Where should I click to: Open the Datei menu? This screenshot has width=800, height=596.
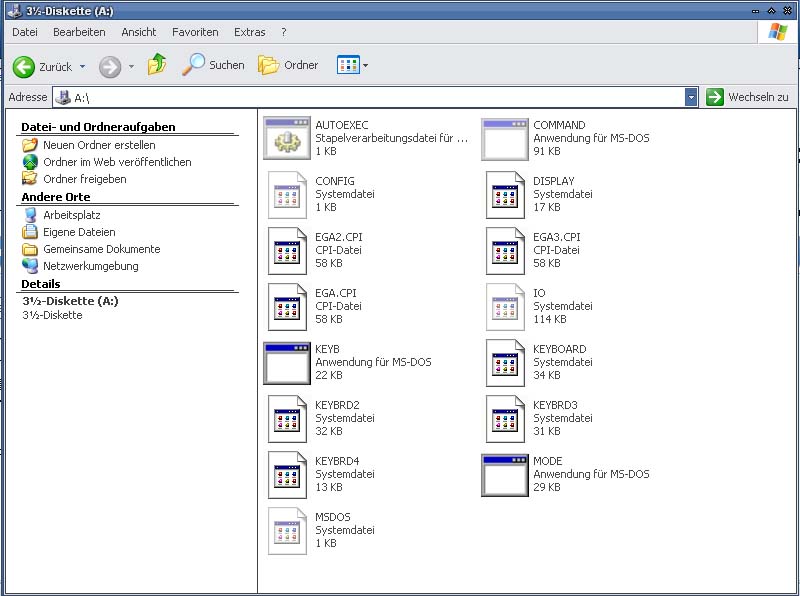point(25,32)
